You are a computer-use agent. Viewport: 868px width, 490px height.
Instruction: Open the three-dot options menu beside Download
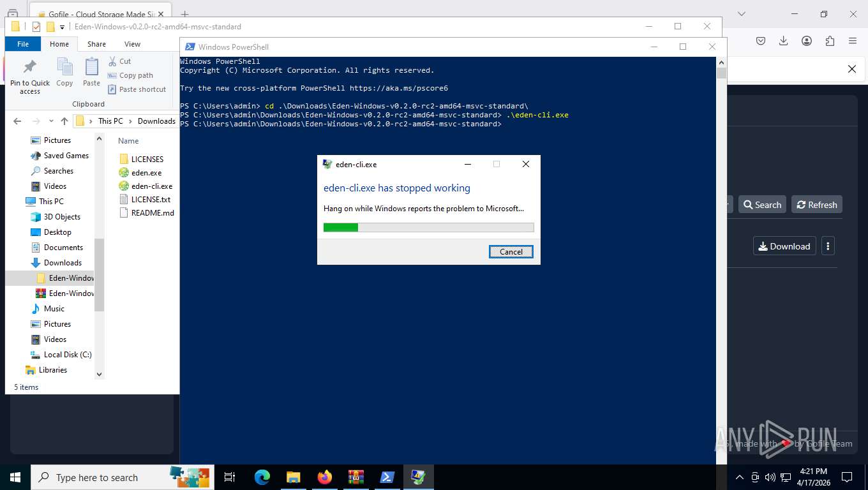click(828, 246)
